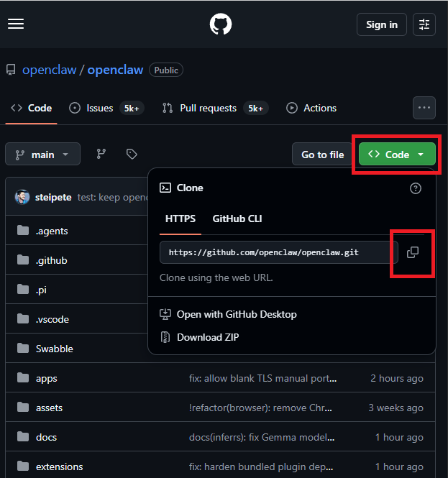Click the issue circle icon in tab bar
The width and height of the screenshot is (448, 478).
pos(74,108)
